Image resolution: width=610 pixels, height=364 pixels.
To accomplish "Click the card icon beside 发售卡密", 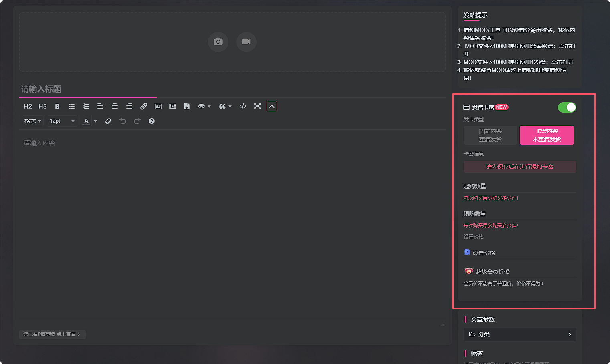I will pyautogui.click(x=467, y=107).
